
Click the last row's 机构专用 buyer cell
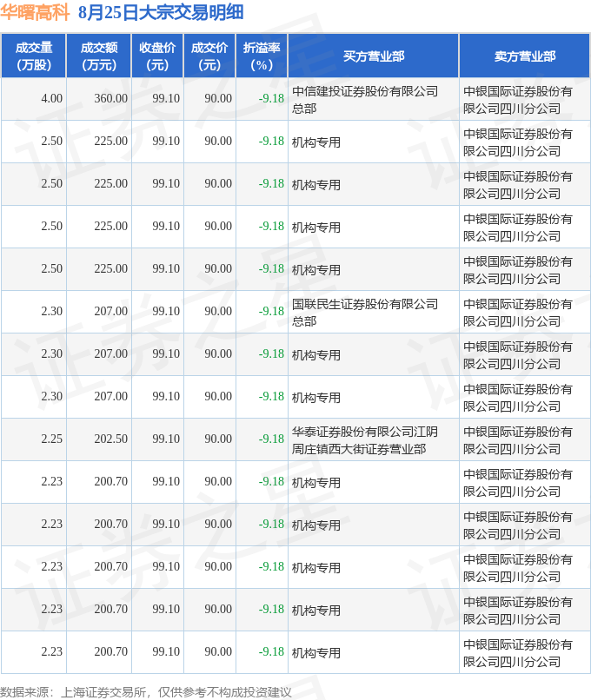[374, 652]
